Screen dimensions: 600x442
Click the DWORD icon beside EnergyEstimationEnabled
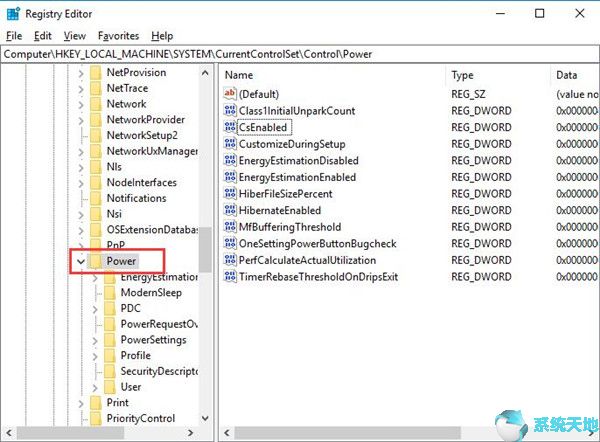(230, 177)
